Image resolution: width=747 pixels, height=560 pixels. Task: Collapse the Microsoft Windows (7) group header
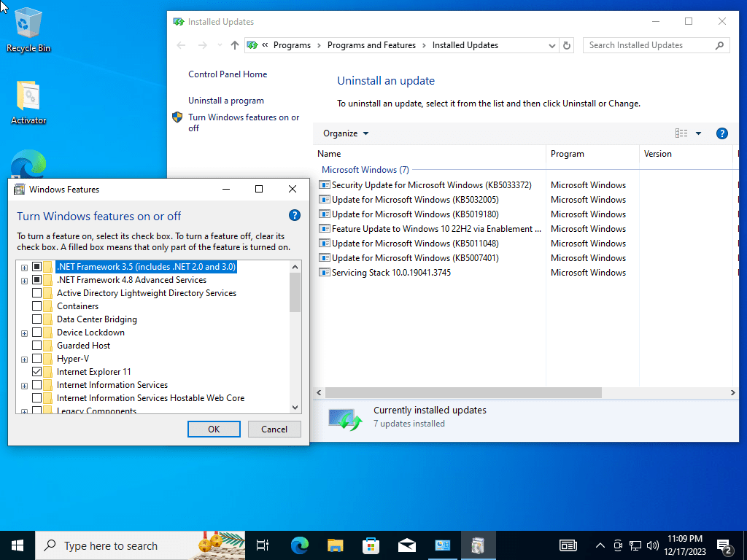[x=365, y=169]
